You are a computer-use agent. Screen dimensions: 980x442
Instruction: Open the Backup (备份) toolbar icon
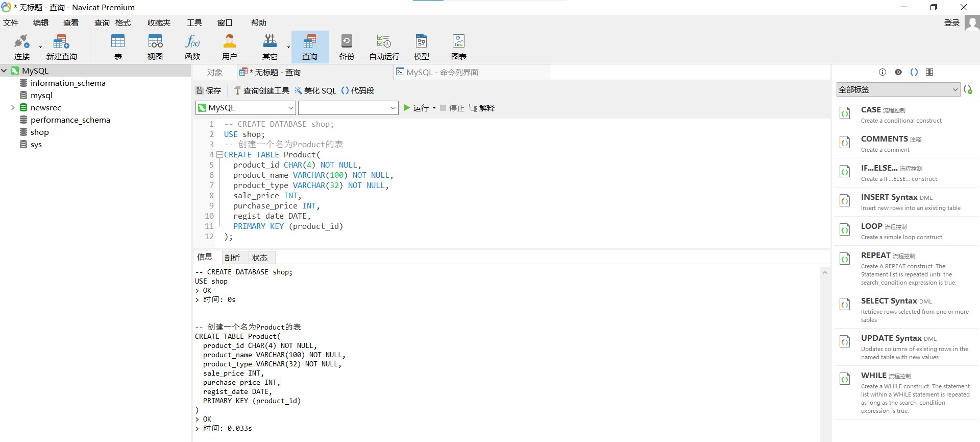[x=347, y=47]
